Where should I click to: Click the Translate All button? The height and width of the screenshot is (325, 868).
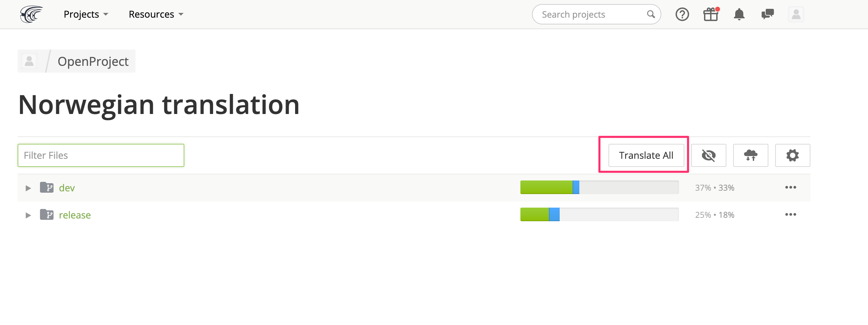[646, 155]
